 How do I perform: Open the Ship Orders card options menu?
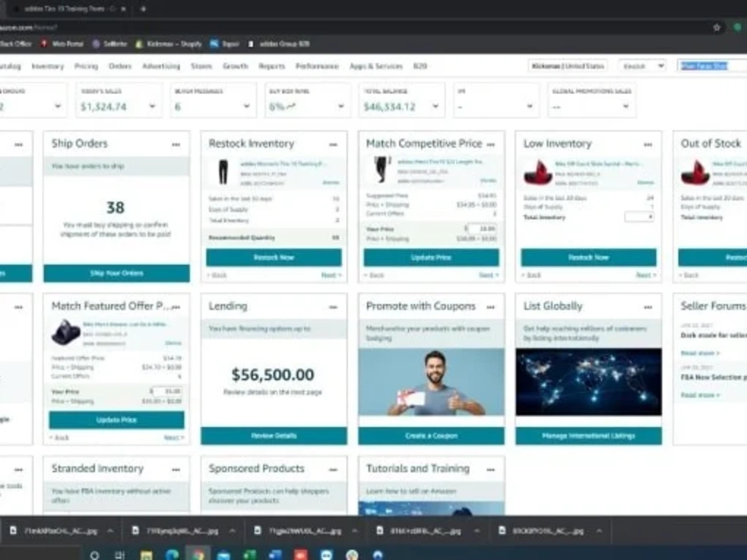[x=176, y=145]
